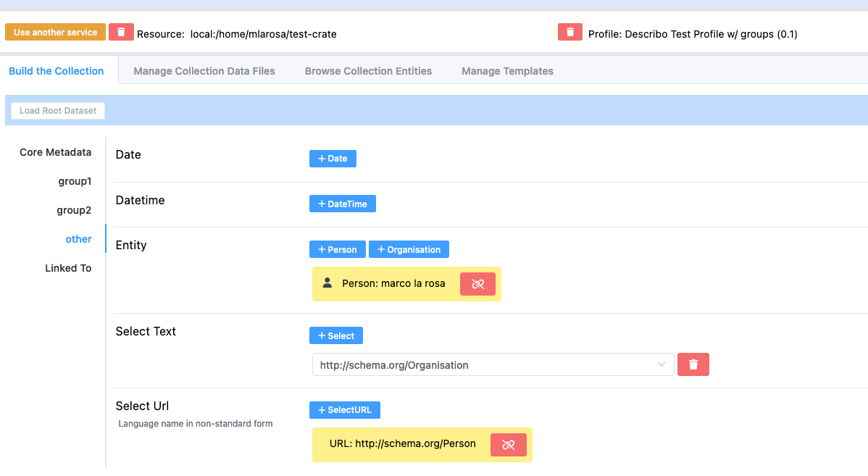Image resolution: width=868 pixels, height=476 pixels.
Task: Open the Manage Templates tab
Action: pyautogui.click(x=508, y=71)
